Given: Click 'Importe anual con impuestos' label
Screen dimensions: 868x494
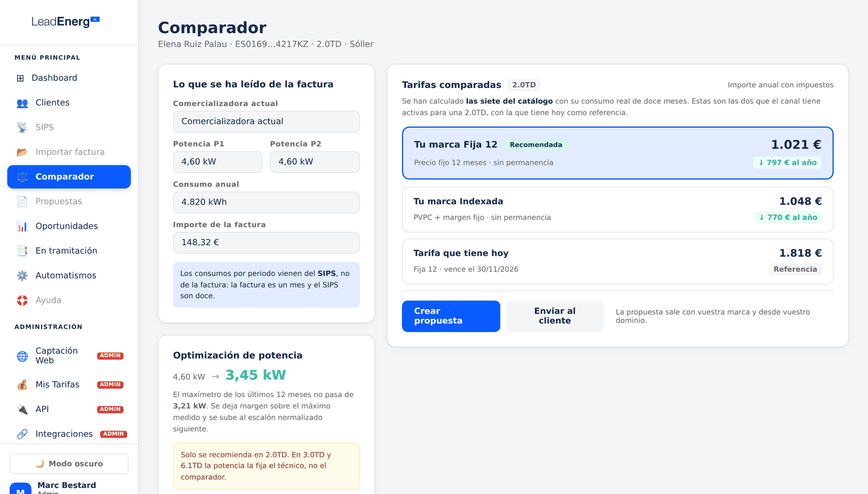Looking at the screenshot, I should click(781, 85).
